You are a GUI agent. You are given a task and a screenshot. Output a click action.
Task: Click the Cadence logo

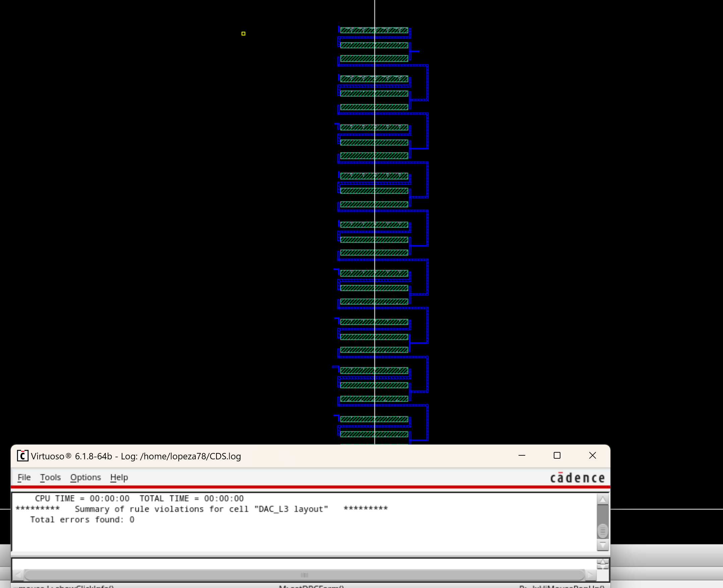coord(577,477)
